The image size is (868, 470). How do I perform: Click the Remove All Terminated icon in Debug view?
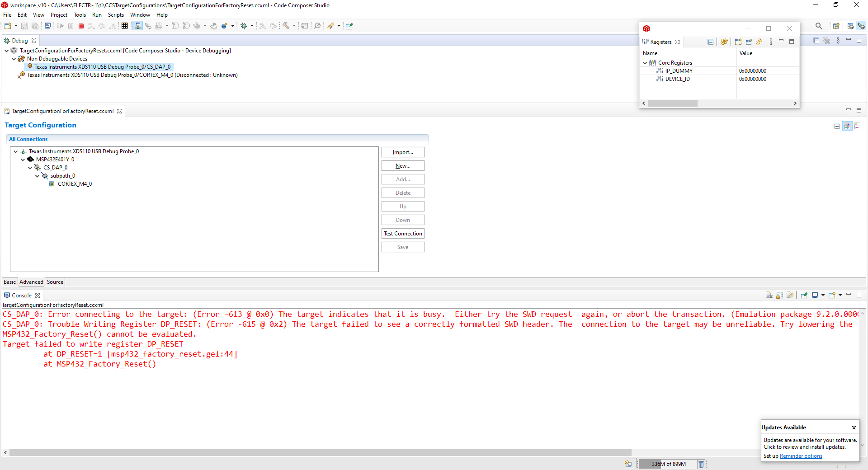click(827, 41)
